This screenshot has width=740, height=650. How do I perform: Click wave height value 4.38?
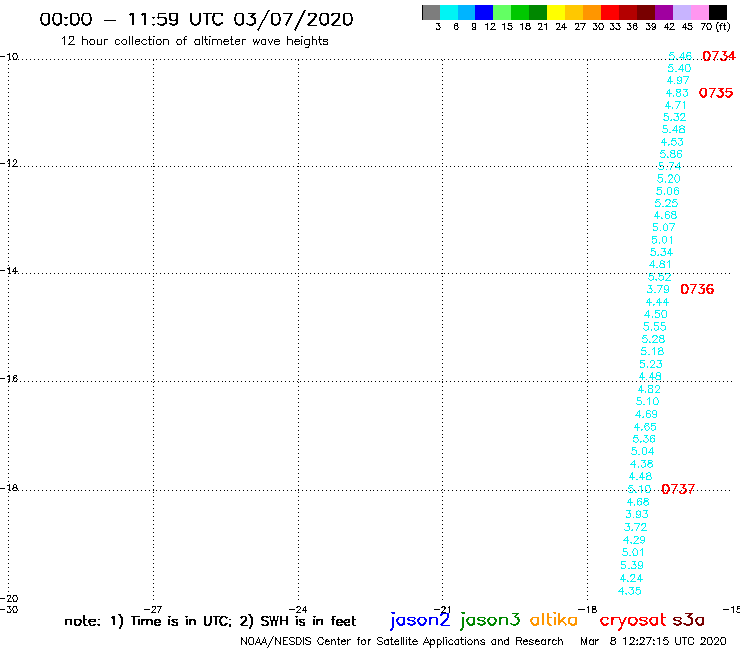click(641, 464)
